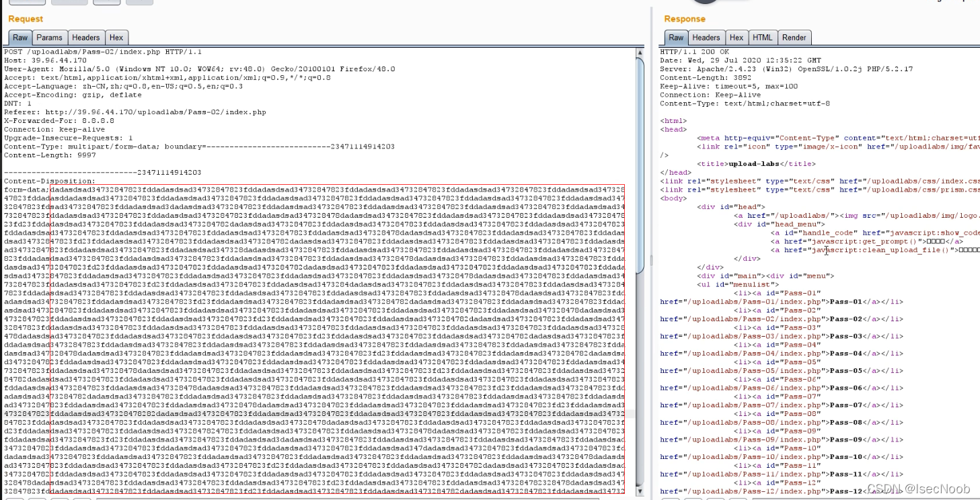Image resolution: width=980 pixels, height=500 pixels.
Task: Click the User-Agent header line
Action: point(199,69)
